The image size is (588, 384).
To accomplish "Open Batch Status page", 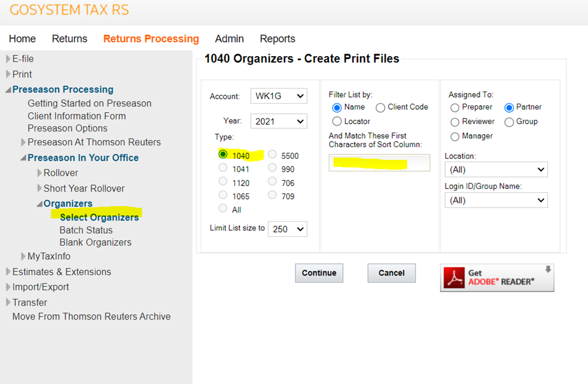I will (86, 230).
